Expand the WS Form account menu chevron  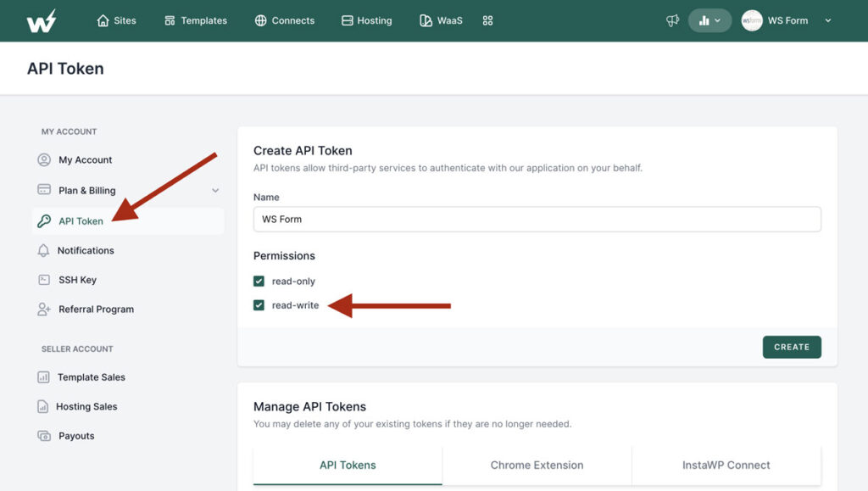[828, 20]
